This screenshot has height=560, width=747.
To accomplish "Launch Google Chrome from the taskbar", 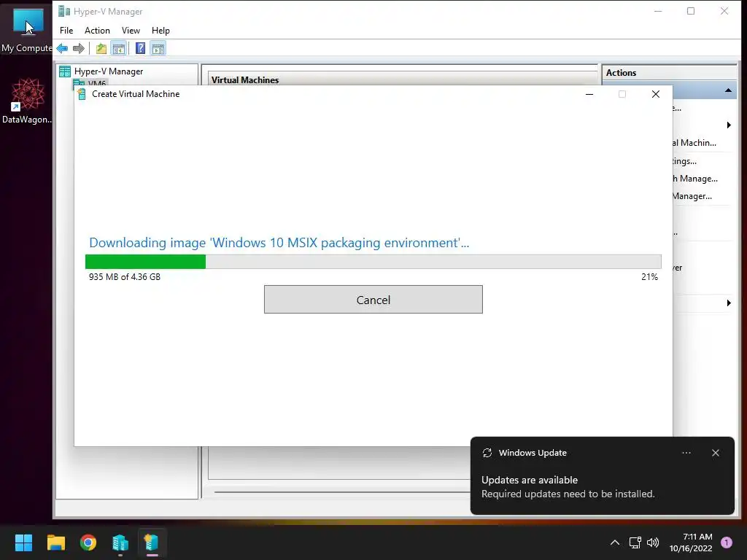I will coord(88,542).
